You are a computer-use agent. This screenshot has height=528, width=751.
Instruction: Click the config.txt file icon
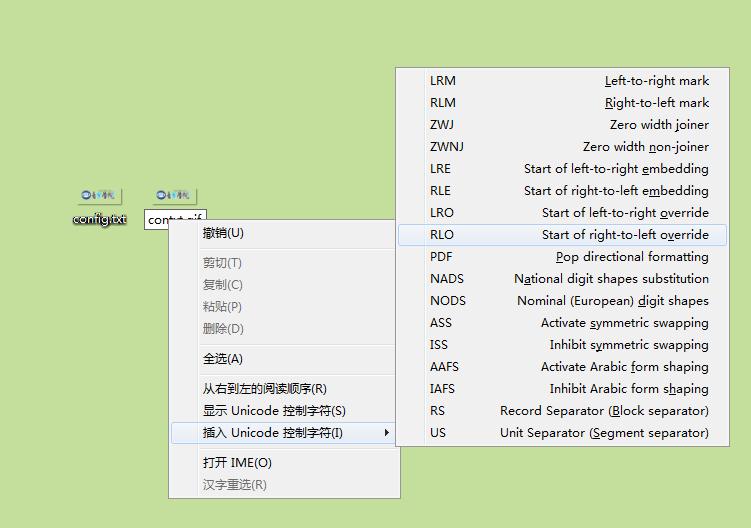tap(99, 195)
